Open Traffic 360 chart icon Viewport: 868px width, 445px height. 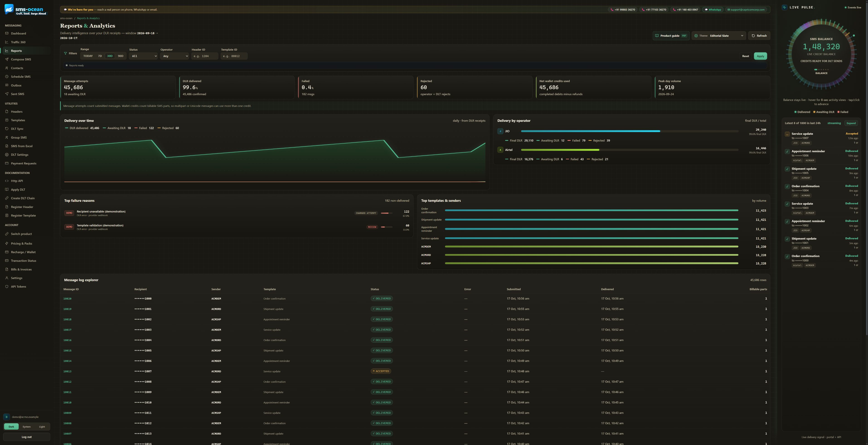(7, 42)
